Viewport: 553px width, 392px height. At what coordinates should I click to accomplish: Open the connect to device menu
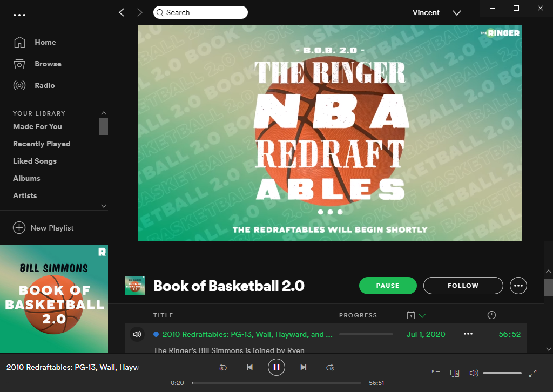[x=455, y=373]
